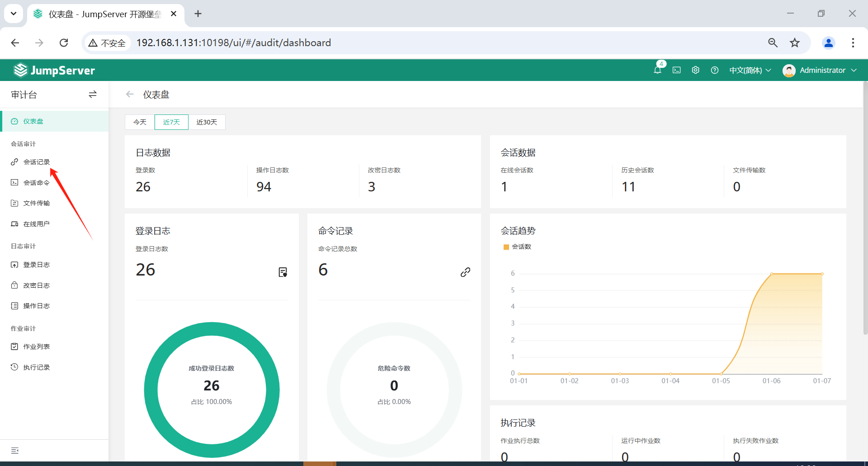868x466 pixels.
Task: Open 会话记录 in the sidebar
Action: pos(54,162)
